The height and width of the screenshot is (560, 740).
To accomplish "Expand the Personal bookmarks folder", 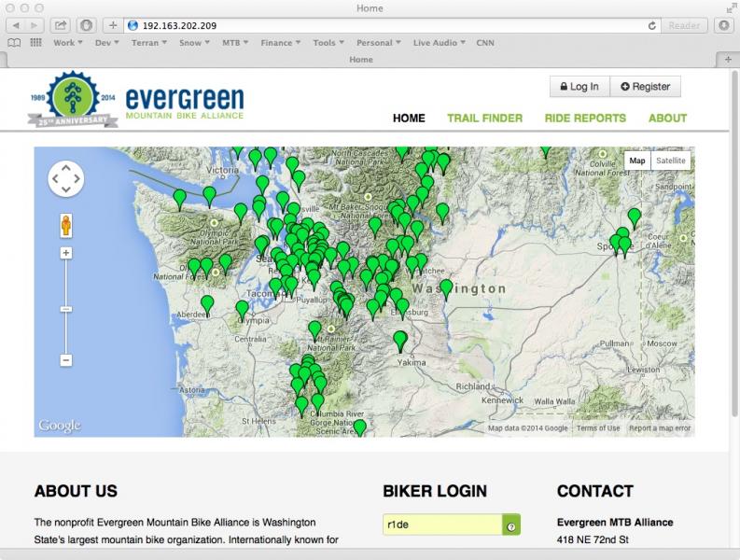I will pyautogui.click(x=379, y=43).
